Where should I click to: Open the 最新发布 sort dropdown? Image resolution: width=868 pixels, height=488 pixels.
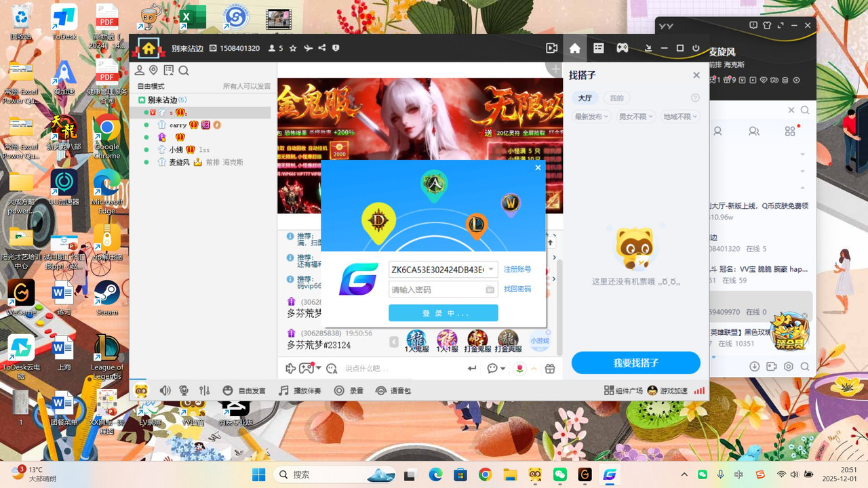click(591, 117)
